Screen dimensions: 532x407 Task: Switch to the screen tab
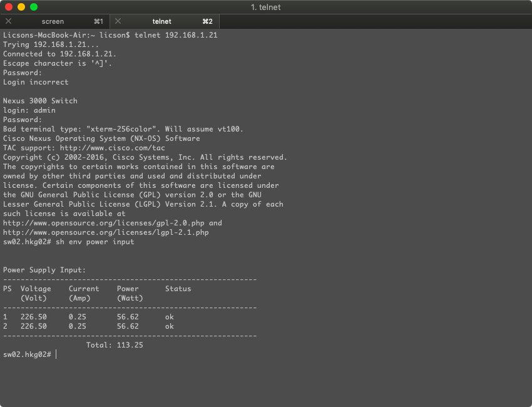coord(54,21)
